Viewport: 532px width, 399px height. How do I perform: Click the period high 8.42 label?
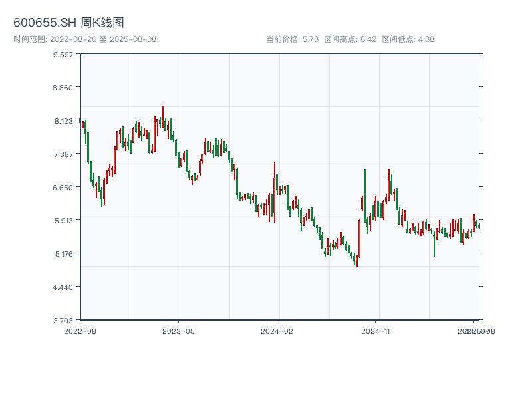coord(350,39)
